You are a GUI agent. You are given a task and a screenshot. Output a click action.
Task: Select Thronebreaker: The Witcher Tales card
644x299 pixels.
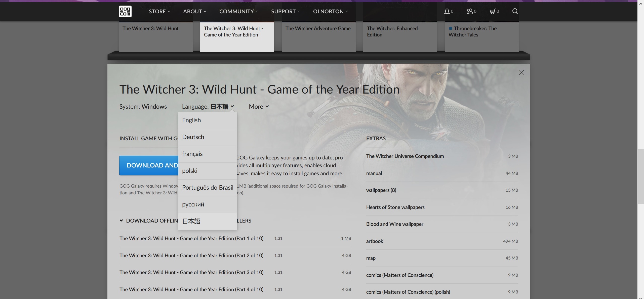(x=482, y=37)
